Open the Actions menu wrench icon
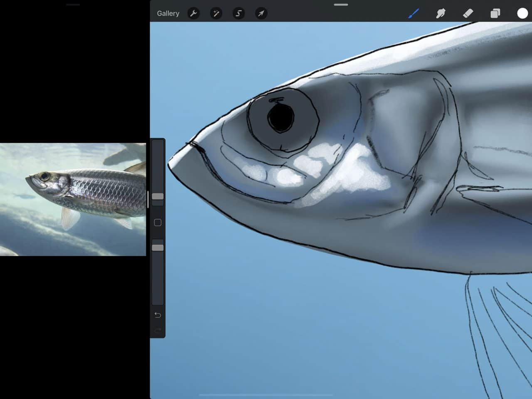532x399 pixels. pos(193,13)
